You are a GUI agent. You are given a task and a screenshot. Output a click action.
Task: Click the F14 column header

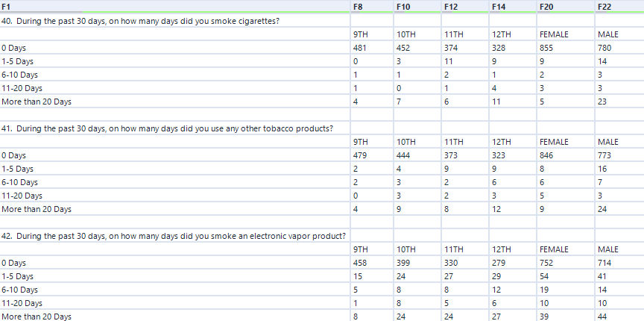(x=499, y=6)
